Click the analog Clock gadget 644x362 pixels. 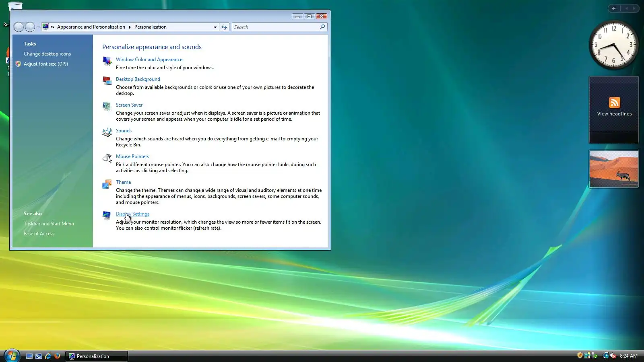click(613, 45)
